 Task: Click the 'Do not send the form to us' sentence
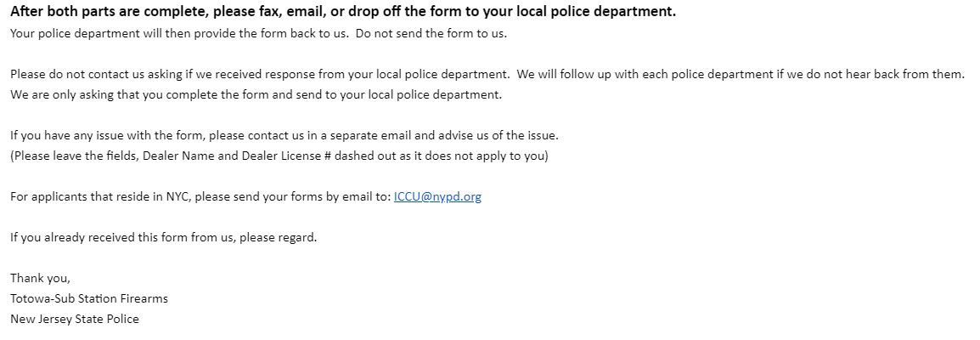click(x=431, y=34)
